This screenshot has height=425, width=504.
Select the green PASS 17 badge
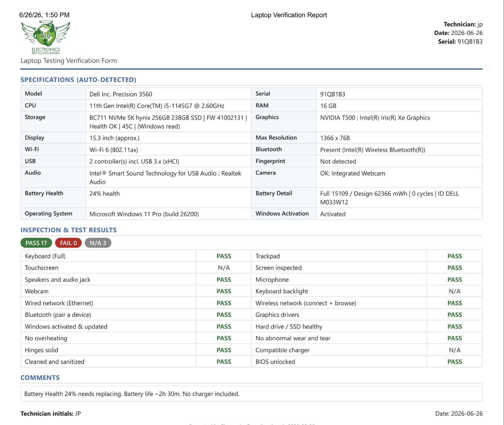(x=36, y=243)
